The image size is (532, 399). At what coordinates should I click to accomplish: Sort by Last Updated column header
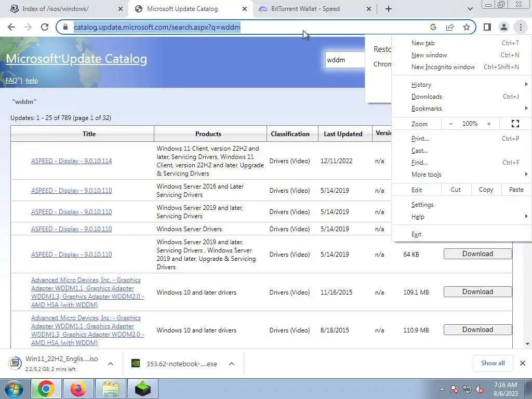click(343, 134)
